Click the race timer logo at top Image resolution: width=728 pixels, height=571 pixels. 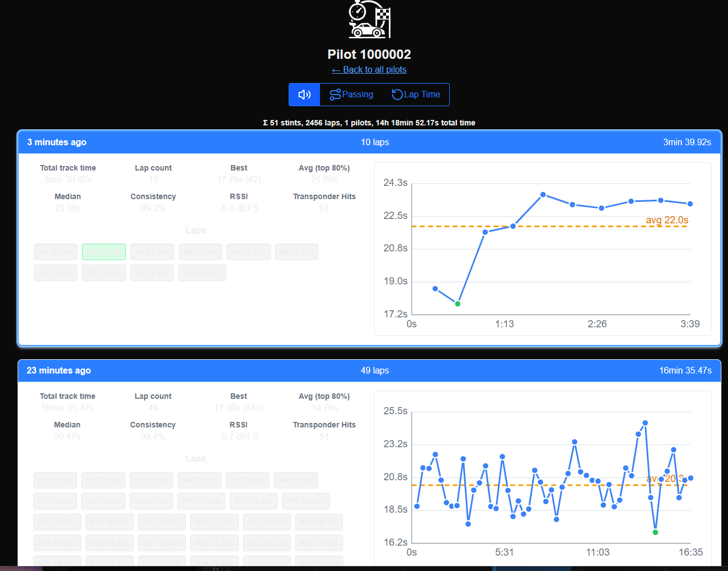tap(369, 20)
